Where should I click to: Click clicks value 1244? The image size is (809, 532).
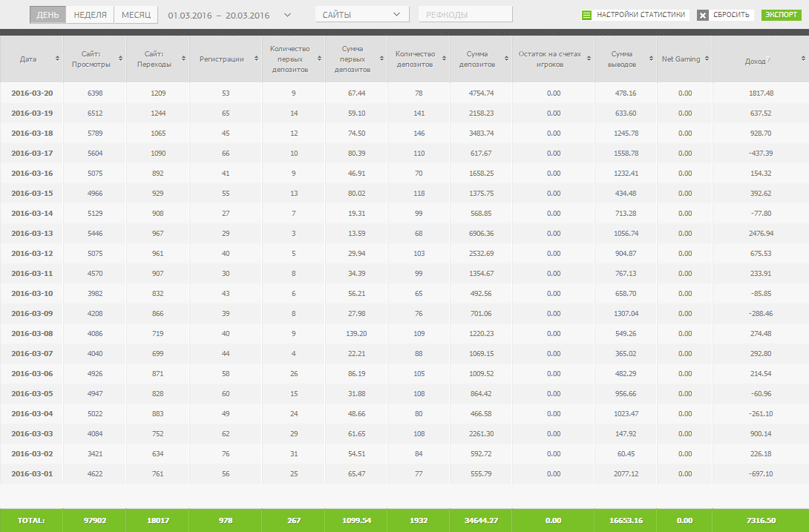click(x=158, y=113)
